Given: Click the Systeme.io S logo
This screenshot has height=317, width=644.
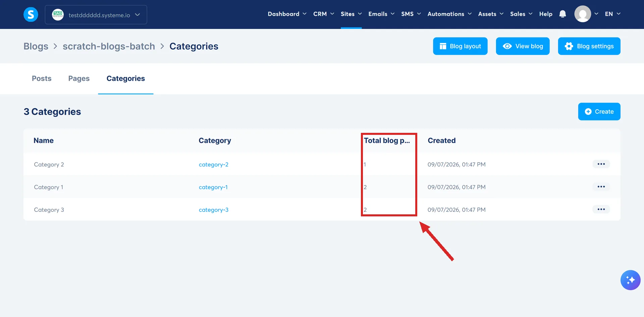Looking at the screenshot, I should [31, 14].
